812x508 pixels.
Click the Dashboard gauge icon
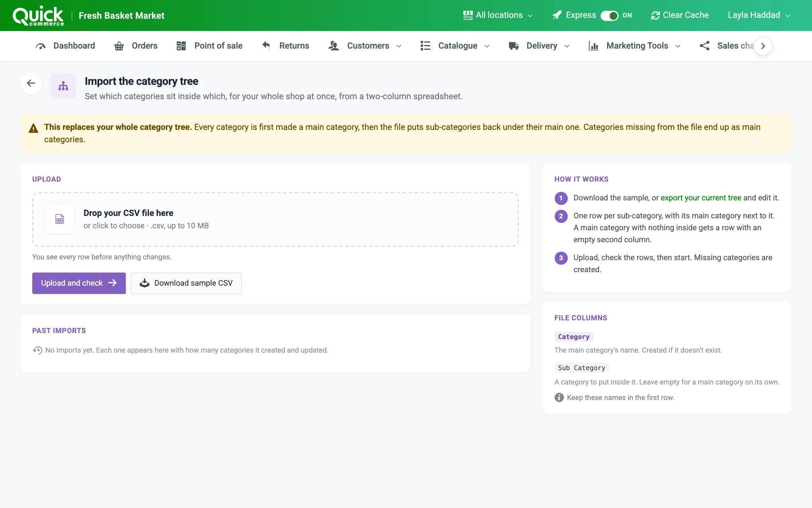40,46
